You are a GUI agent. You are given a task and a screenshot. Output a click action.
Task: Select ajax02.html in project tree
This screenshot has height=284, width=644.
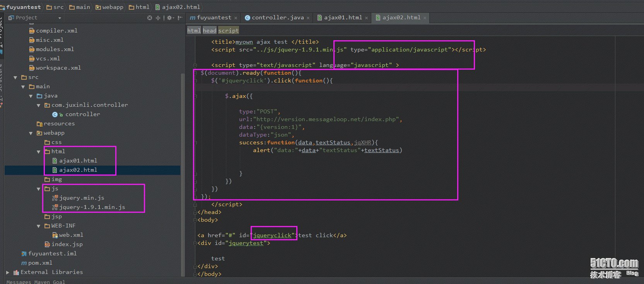tap(75, 170)
